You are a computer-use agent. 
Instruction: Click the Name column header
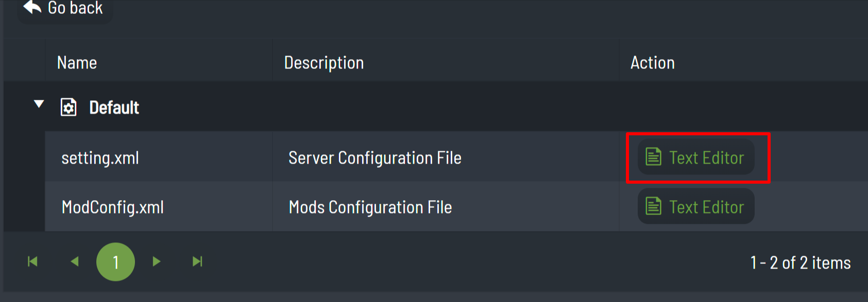[77, 63]
